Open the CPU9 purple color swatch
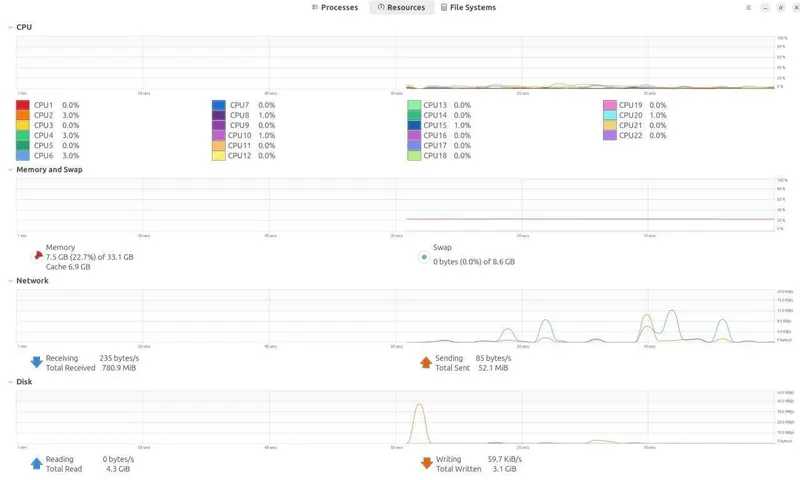The width and height of the screenshot is (800, 480). (219, 125)
